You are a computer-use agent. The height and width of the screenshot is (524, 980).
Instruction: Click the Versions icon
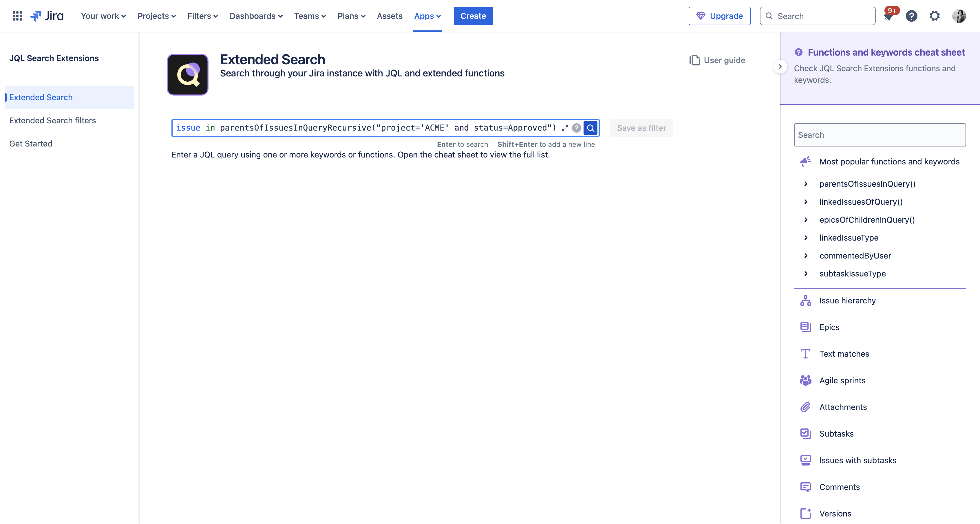pyautogui.click(x=805, y=513)
